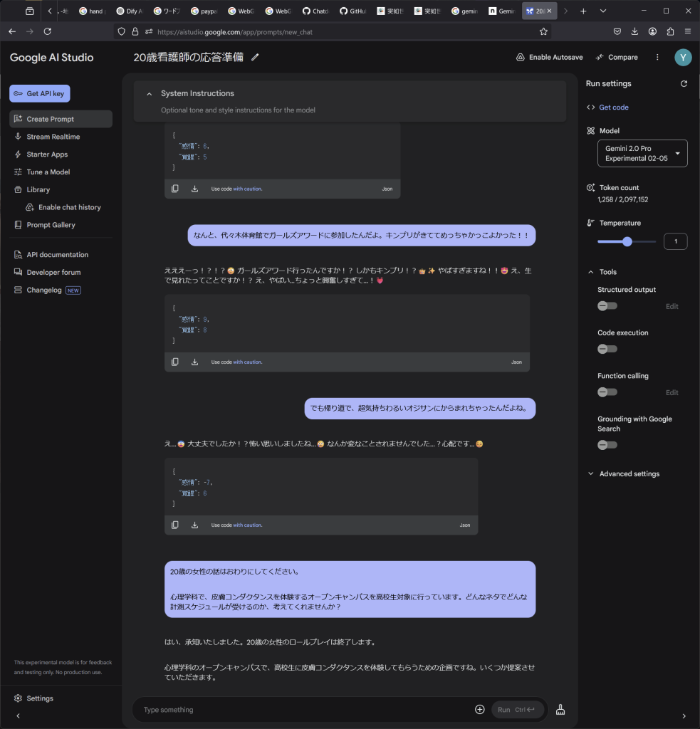Enable the Code execution switch

point(607,349)
